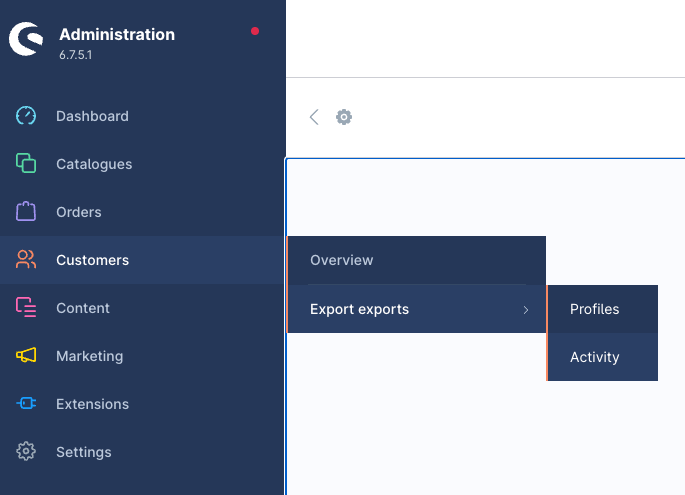Open the Dashboard gauge icon
685x495 pixels.
click(x=26, y=116)
